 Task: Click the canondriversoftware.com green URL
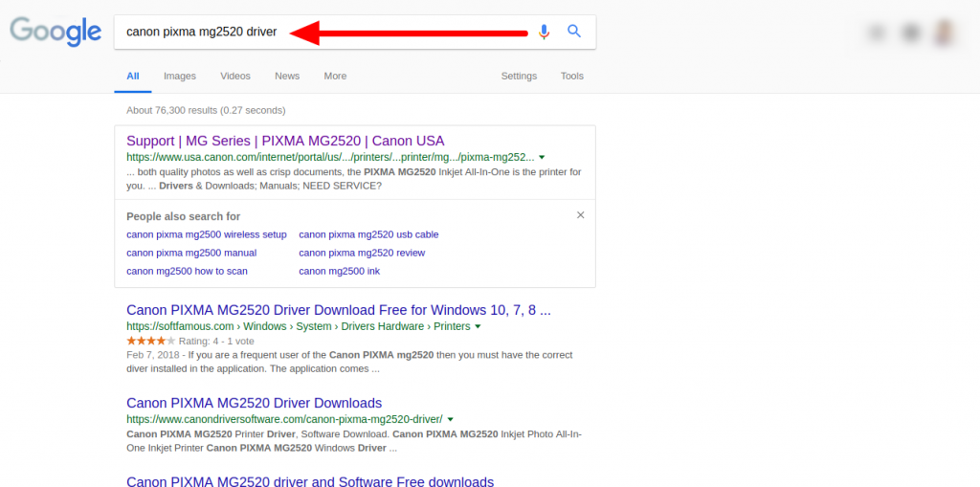[284, 419]
